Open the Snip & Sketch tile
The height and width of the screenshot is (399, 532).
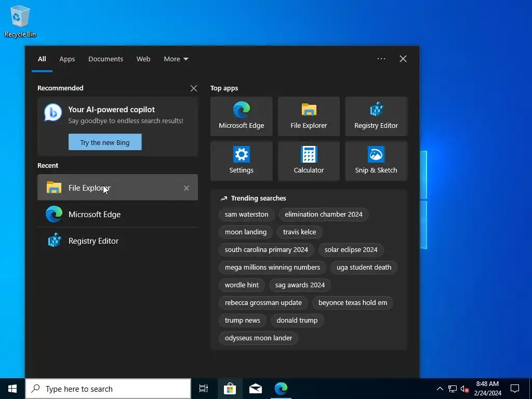click(x=376, y=161)
